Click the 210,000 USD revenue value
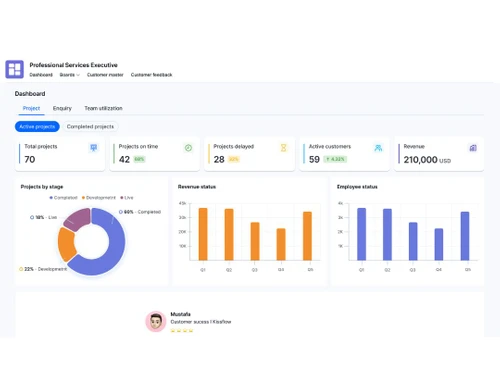Image resolution: width=500 pixels, height=375 pixels. click(427, 160)
